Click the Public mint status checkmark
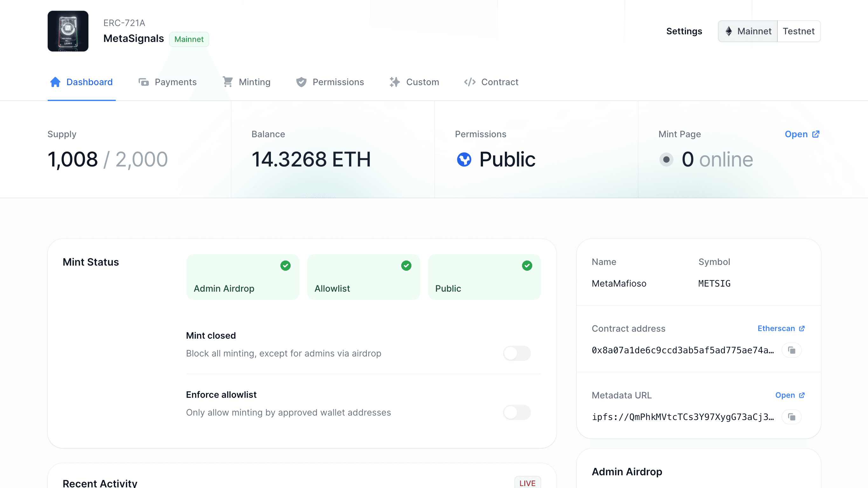 (x=527, y=266)
